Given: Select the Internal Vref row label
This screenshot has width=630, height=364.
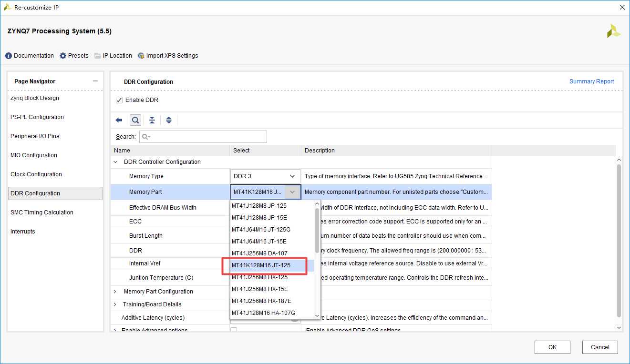Looking at the screenshot, I should 145,263.
